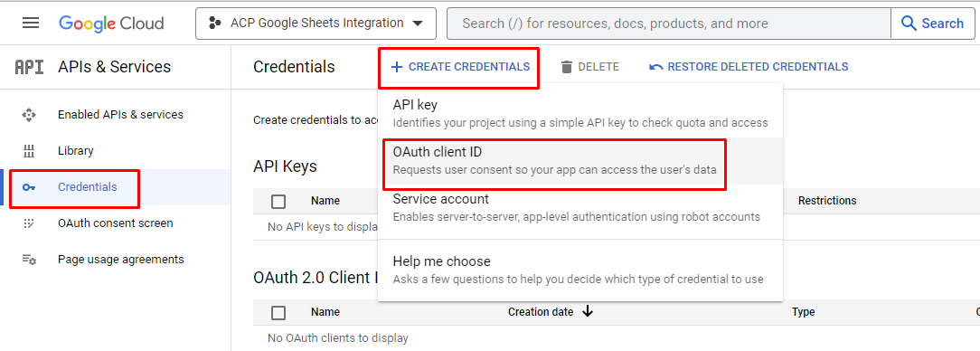Tick the OAuth 2.0 Client table select-all checkbox
The height and width of the screenshot is (351, 980).
coord(278,313)
